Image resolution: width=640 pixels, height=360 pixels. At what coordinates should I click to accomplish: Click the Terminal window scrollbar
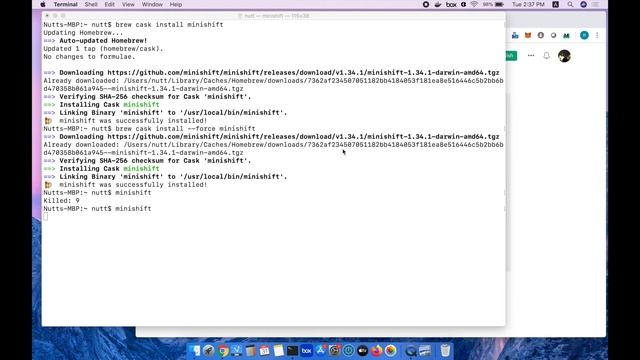[x=508, y=182]
